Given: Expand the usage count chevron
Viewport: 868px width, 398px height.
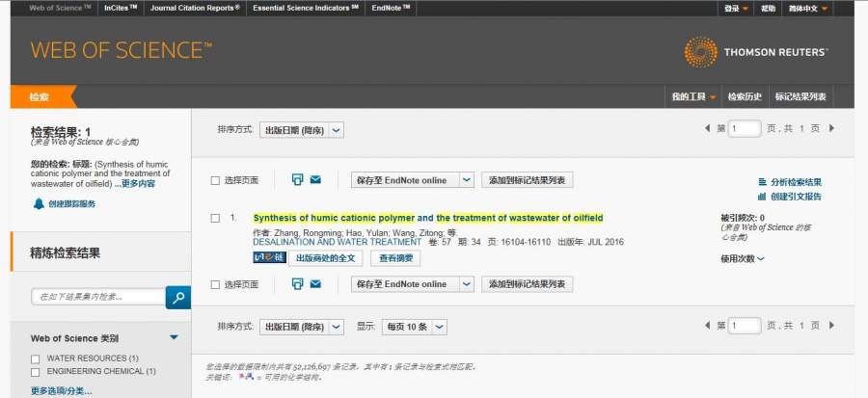Looking at the screenshot, I should tap(761, 258).
